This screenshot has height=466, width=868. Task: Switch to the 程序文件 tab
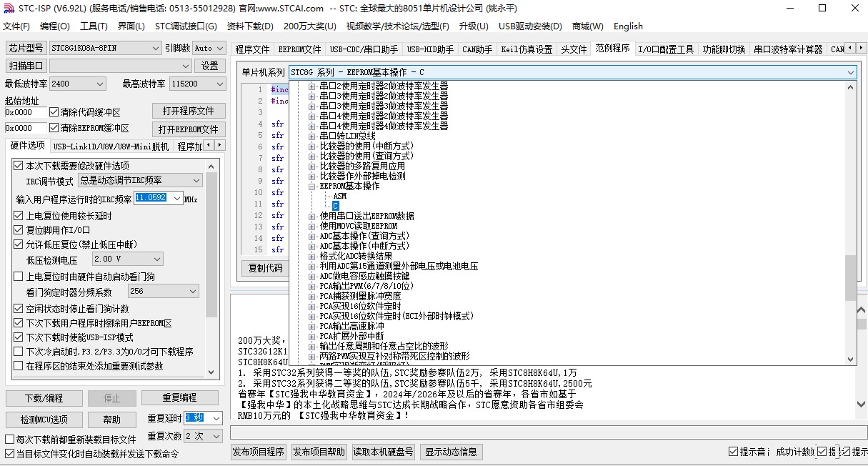[x=253, y=49]
